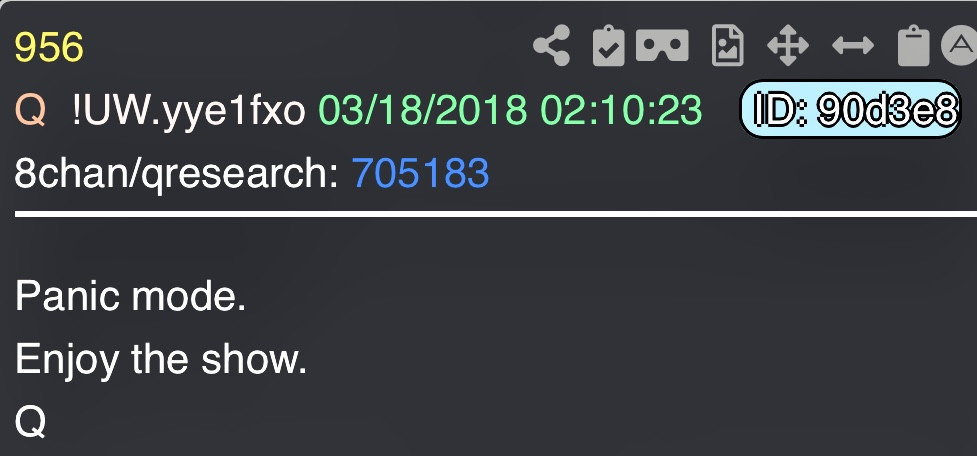Click the horizontal double-arrow icon

point(853,45)
